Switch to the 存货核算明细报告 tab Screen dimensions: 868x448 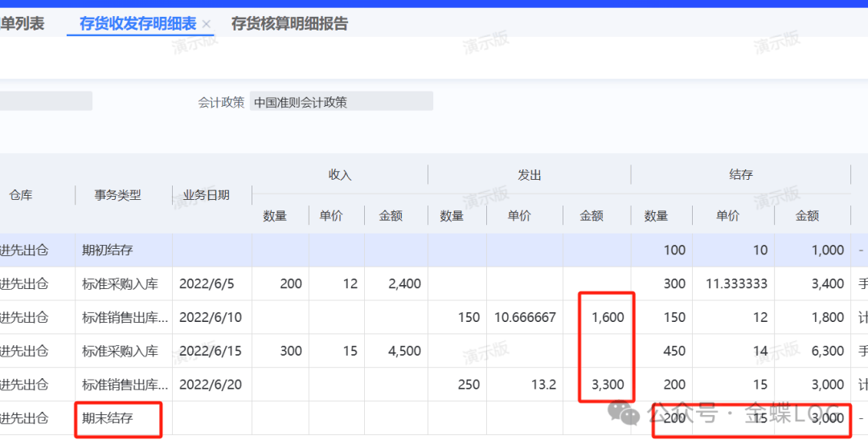289,23
